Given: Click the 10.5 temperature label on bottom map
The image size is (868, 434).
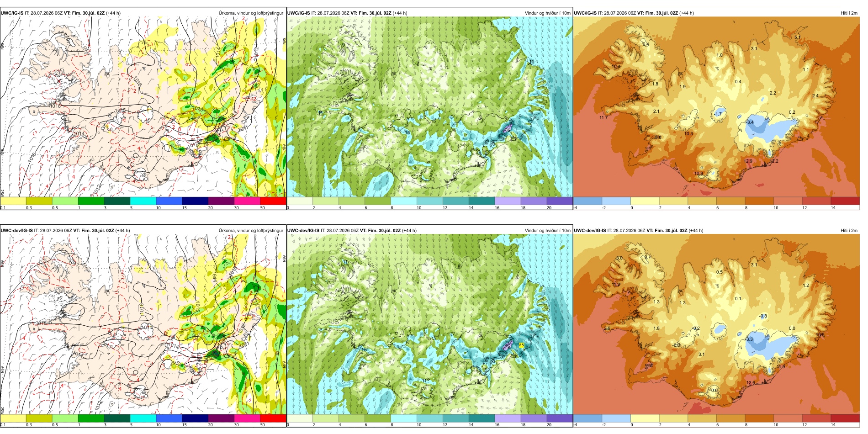Looking at the screenshot, I should tap(820, 335).
